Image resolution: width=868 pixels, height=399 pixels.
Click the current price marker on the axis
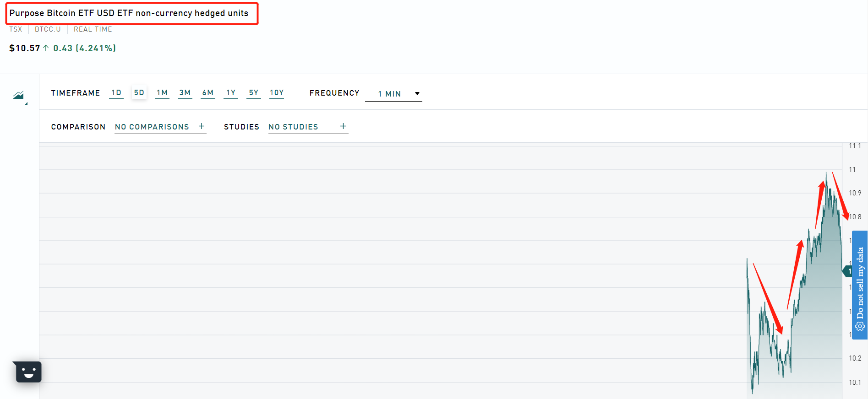pyautogui.click(x=847, y=271)
